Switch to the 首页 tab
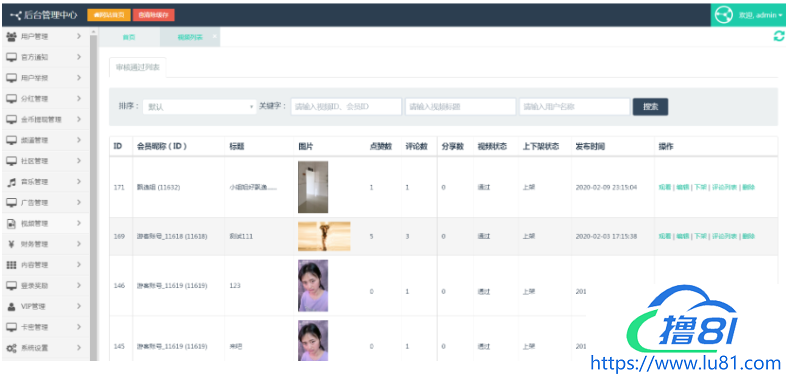This screenshot has height=374, width=786. point(129,37)
